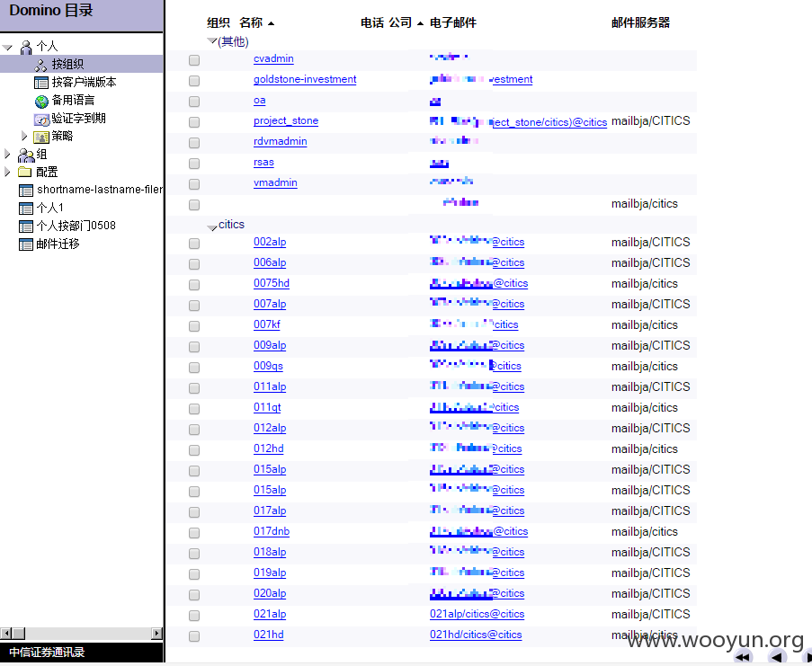Open the project_stone link
The height and width of the screenshot is (666, 812).
pyautogui.click(x=286, y=120)
